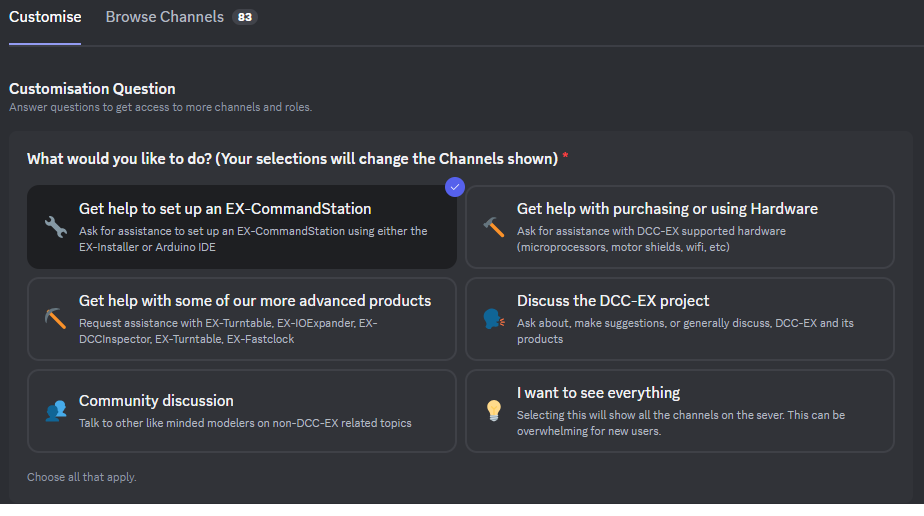Switch to the Browse Channels tab
Image resolution: width=924 pixels, height=516 pixels.
[x=165, y=17]
